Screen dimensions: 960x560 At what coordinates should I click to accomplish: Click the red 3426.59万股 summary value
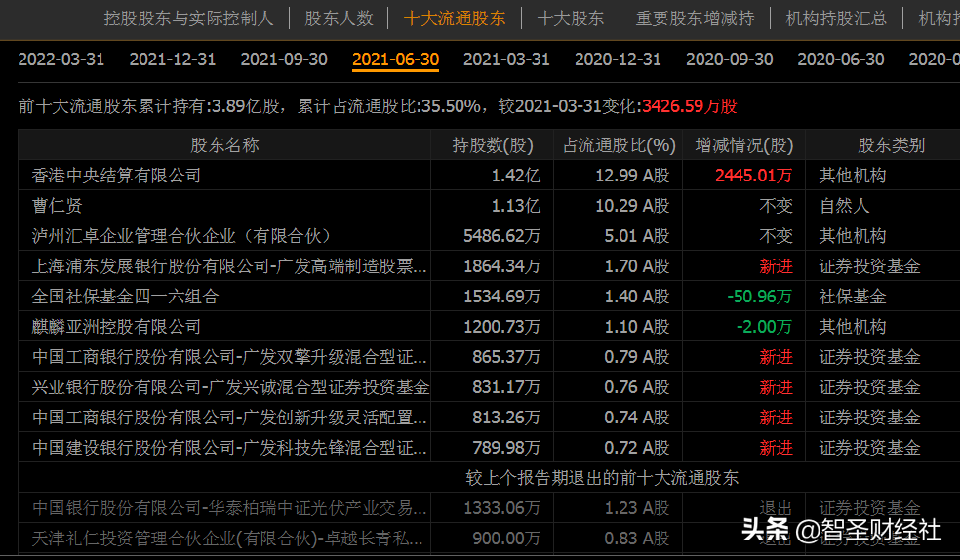690,106
